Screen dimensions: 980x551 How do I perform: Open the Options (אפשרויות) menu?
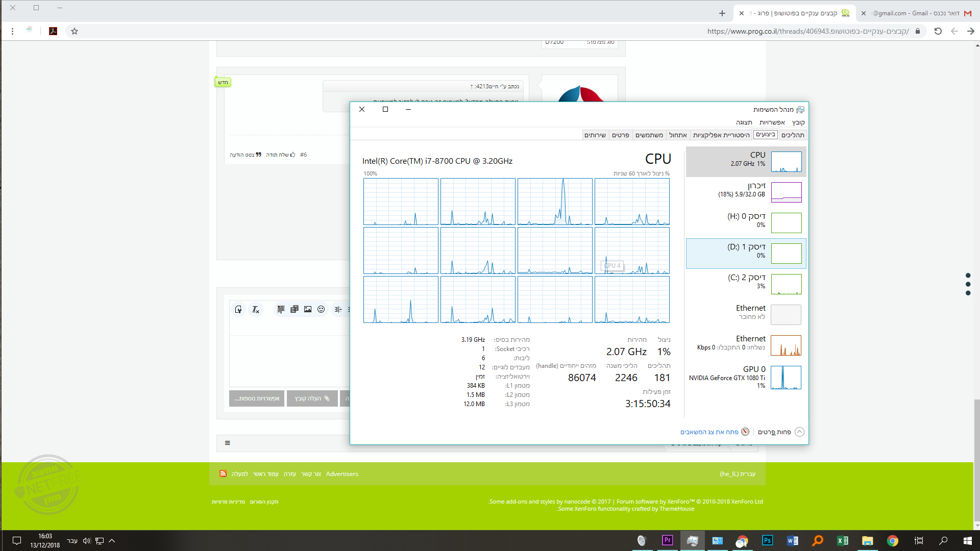772,122
